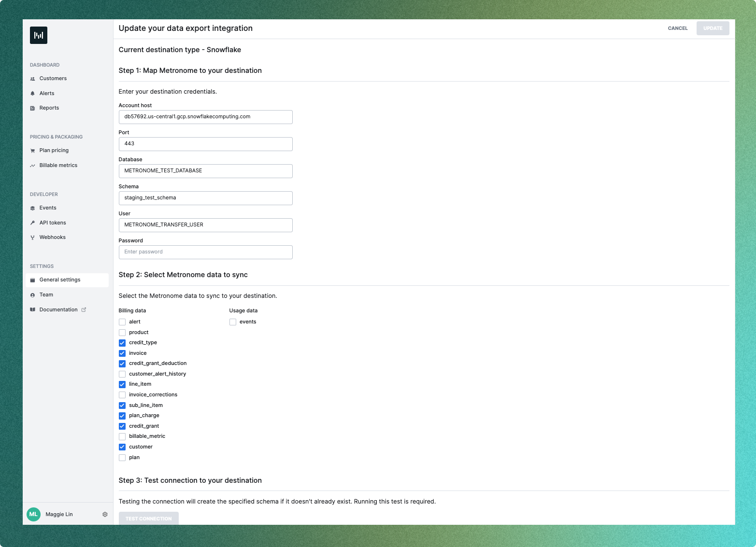756x547 pixels.
Task: Uncheck the invoice checkbox
Action: 122,353
